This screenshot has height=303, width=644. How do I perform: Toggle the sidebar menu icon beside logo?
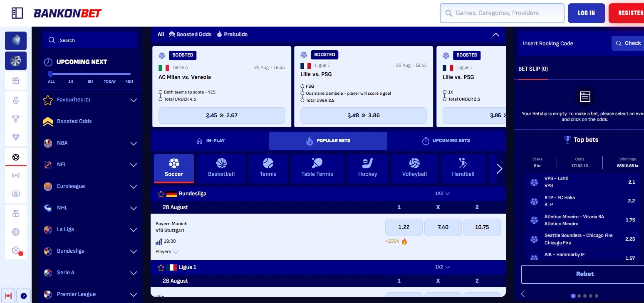pos(17,13)
